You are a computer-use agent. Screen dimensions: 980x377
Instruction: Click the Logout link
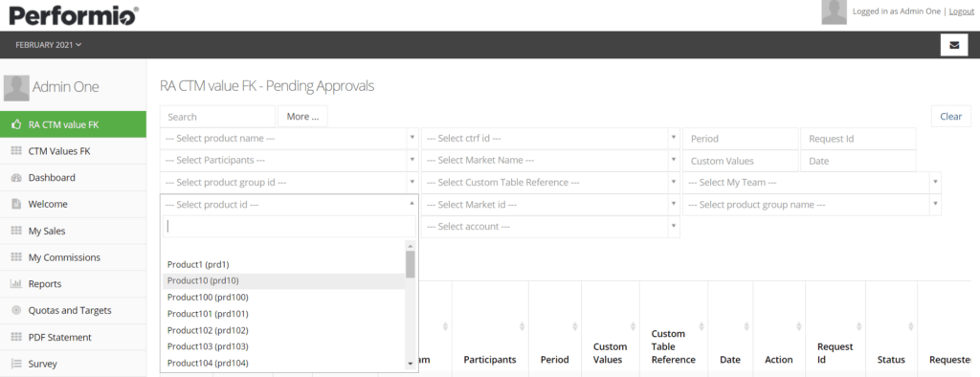point(961,11)
